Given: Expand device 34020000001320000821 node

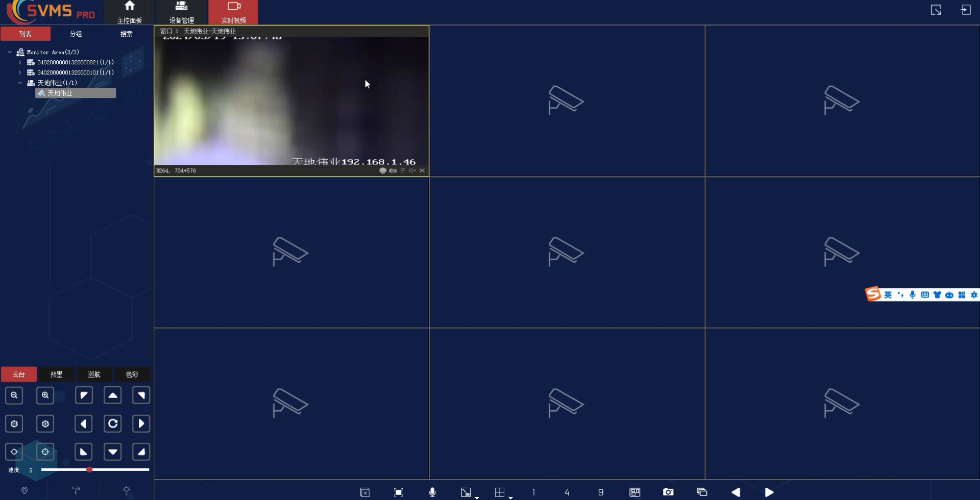Looking at the screenshot, I should point(20,62).
